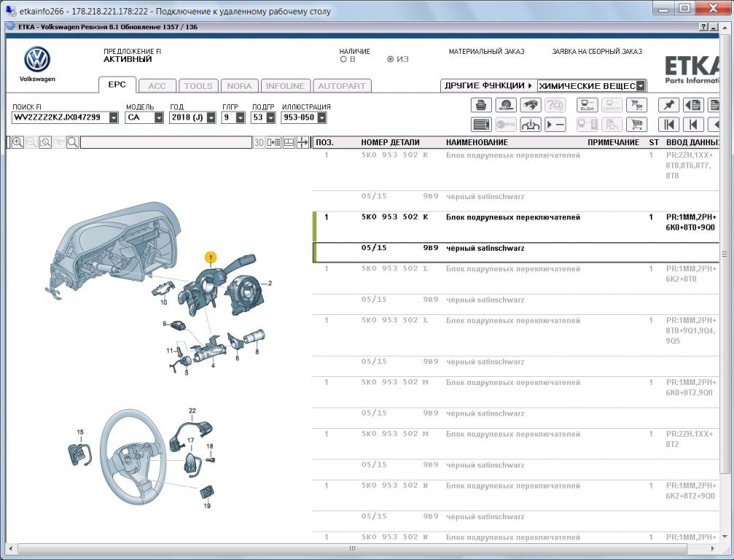
Task: Click the ПОЗ. column header
Action: pyautogui.click(x=324, y=142)
